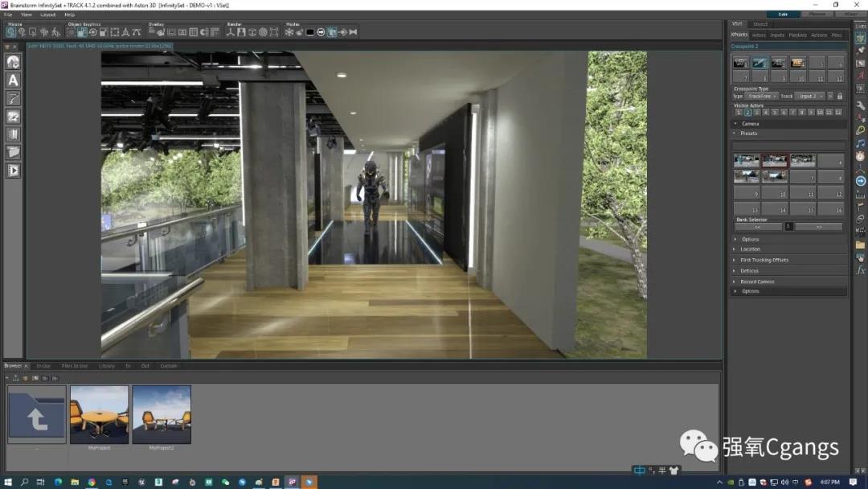Switch to the Playlists tab
868x489 pixels.
tap(797, 35)
